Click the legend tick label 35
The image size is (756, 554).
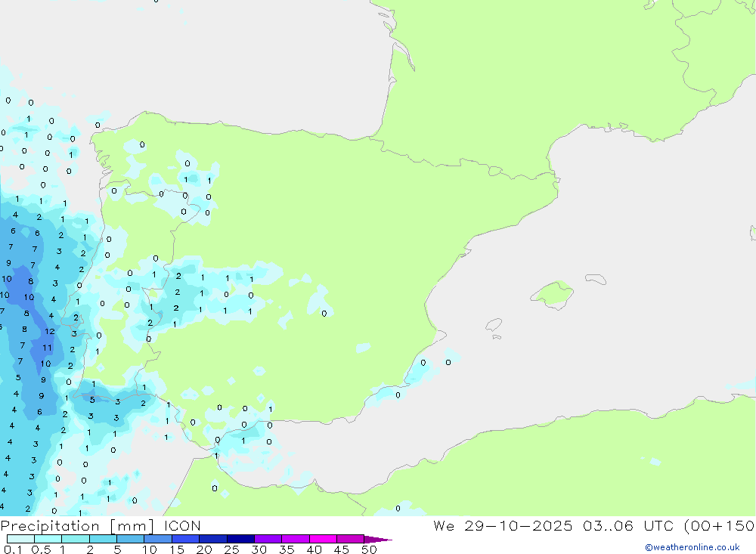point(286,549)
